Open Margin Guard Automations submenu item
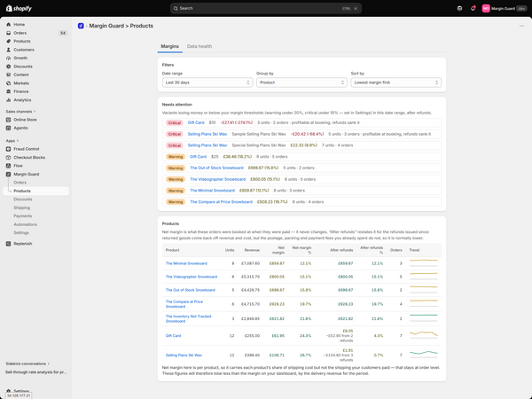 [26, 224]
